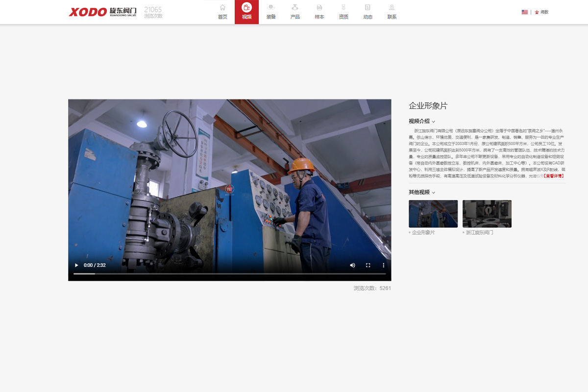Image resolution: width=588 pixels, height=392 pixels.
Task: Mute the video volume
Action: [352, 265]
